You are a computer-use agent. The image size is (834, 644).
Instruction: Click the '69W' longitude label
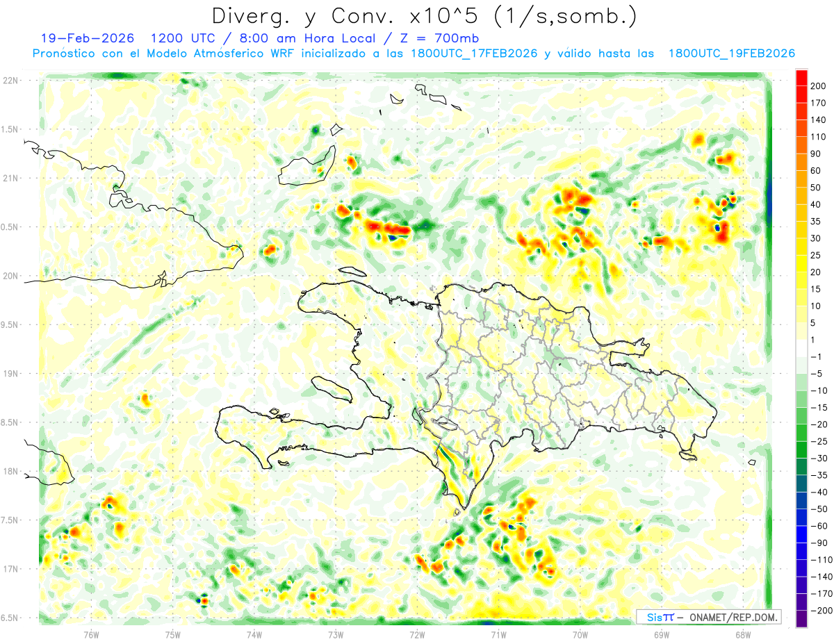pyautogui.click(x=662, y=634)
